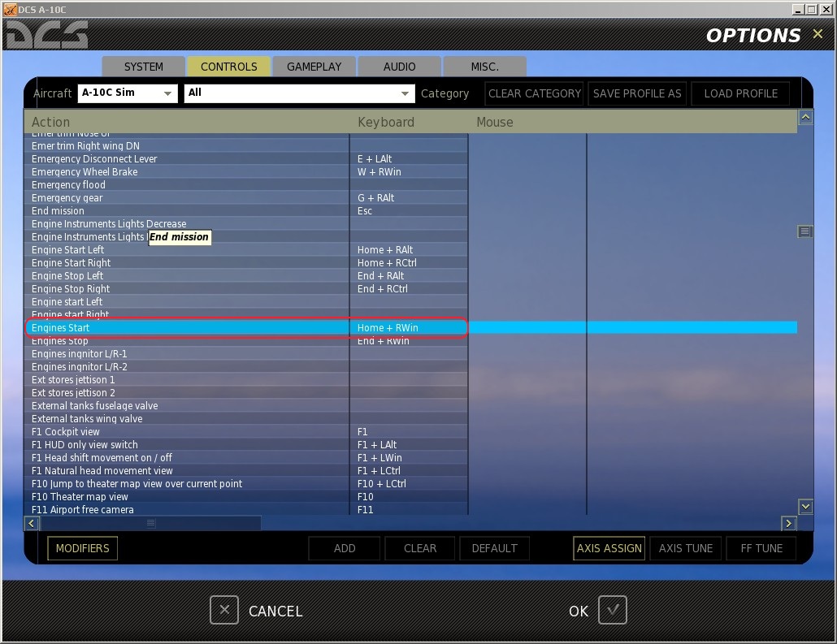This screenshot has height=644, width=837.
Task: Click the CANCEL label
Action: point(275,611)
